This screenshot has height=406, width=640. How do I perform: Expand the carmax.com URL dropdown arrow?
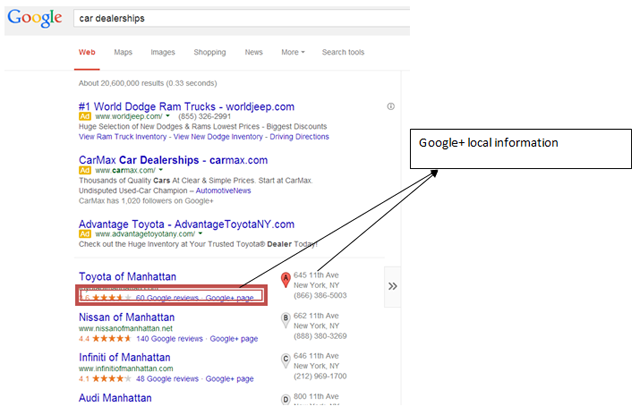[x=161, y=170]
